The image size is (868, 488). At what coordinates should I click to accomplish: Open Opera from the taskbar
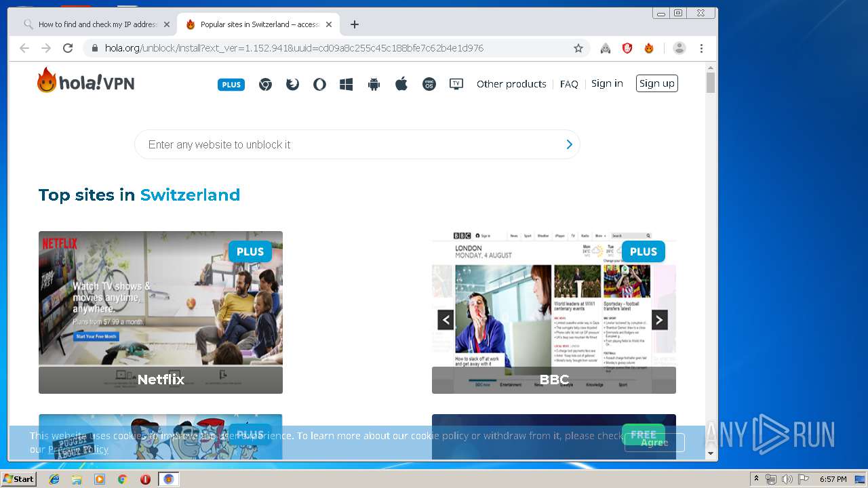coord(145,479)
